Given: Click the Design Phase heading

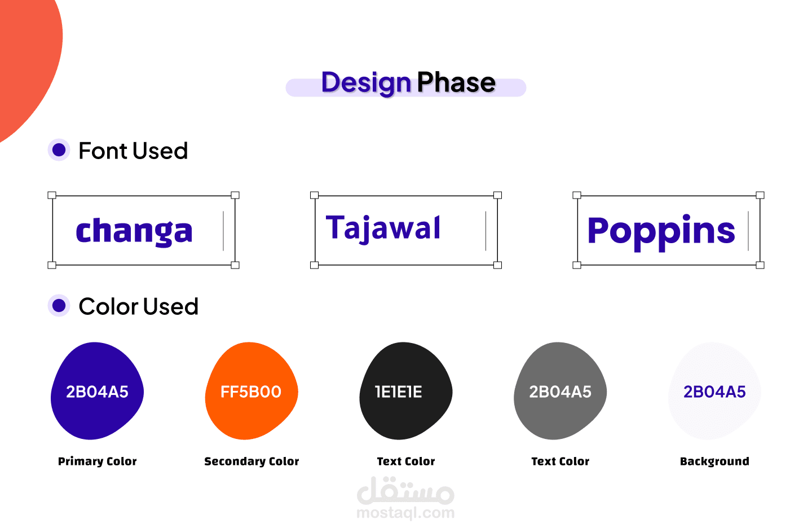Looking at the screenshot, I should [408, 83].
